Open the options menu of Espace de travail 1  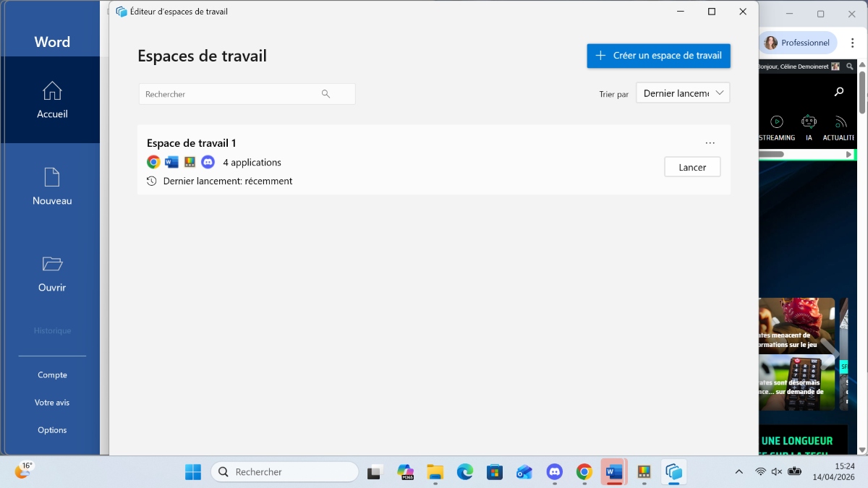[x=710, y=142]
